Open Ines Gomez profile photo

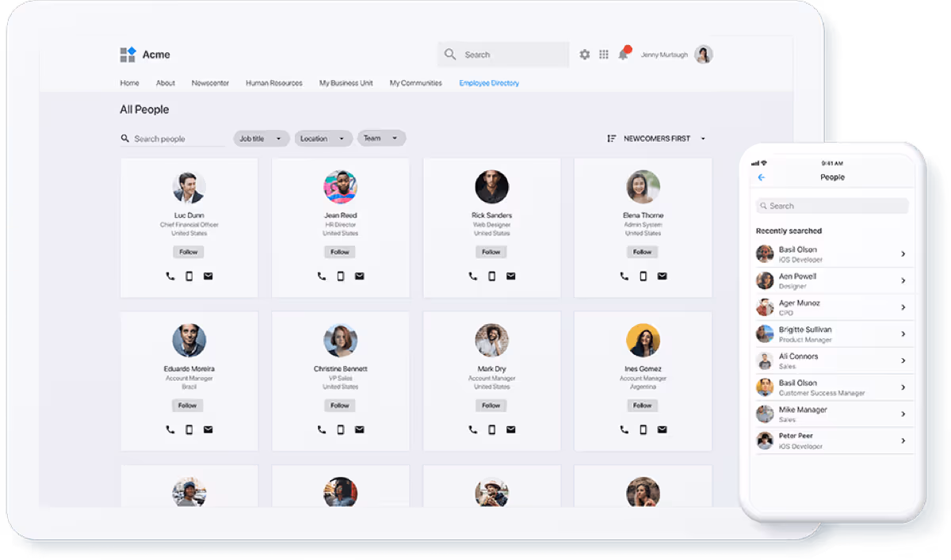[643, 341]
